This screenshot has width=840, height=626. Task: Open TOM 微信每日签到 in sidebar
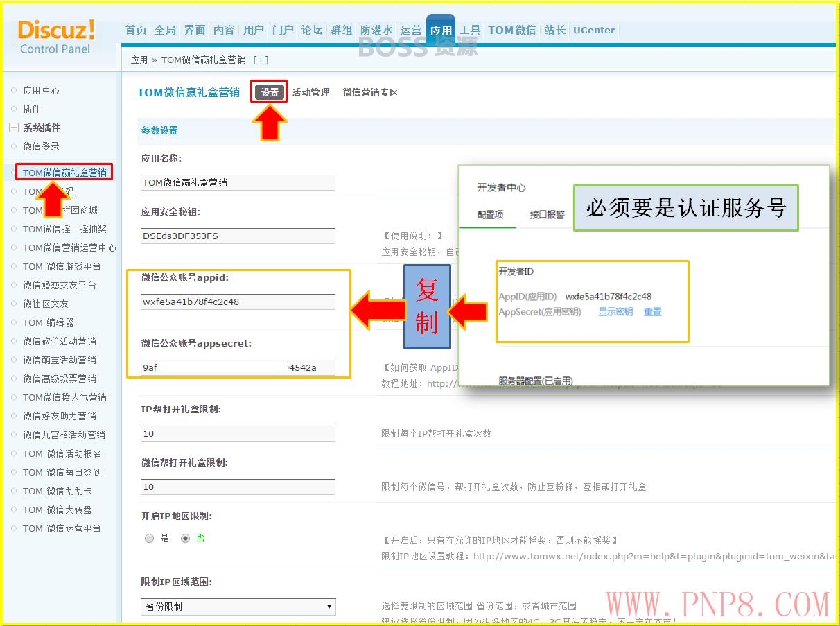click(62, 472)
